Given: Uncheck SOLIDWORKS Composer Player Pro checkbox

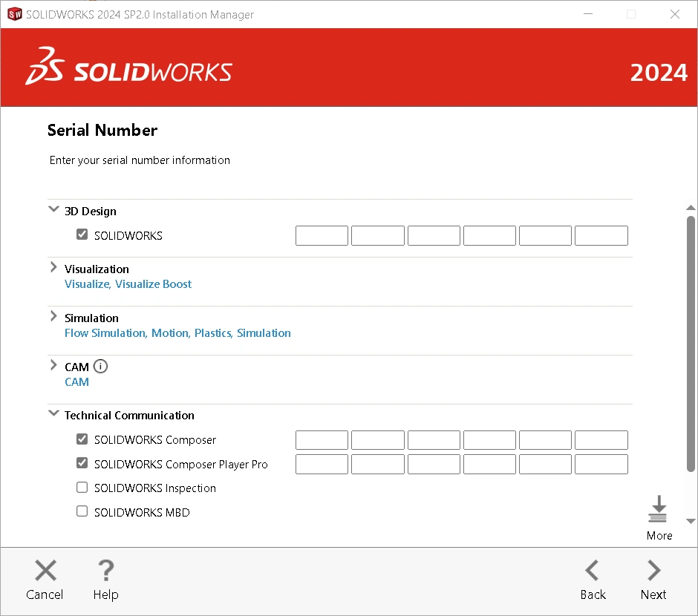Looking at the screenshot, I should click(x=82, y=463).
